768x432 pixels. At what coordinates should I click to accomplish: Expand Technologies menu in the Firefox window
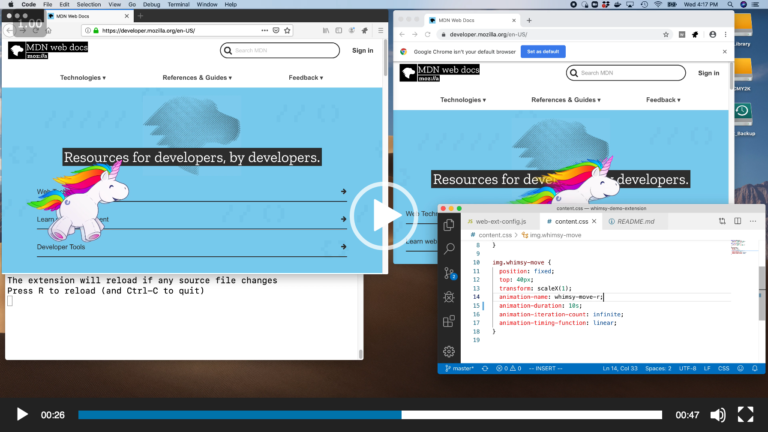point(83,77)
